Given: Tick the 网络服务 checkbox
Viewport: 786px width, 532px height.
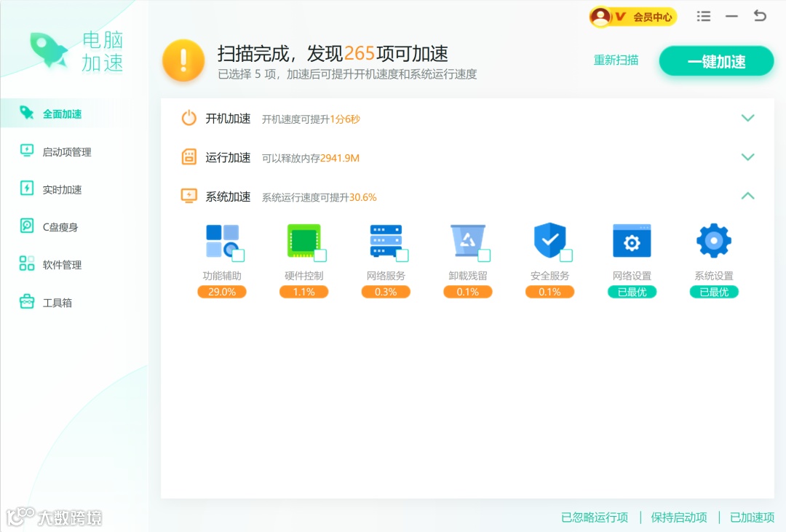Looking at the screenshot, I should [x=402, y=255].
